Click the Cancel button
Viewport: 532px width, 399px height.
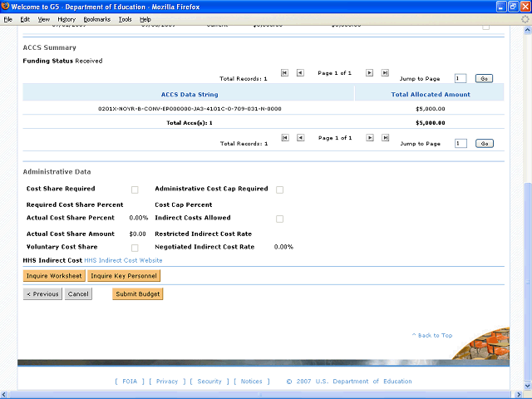(x=78, y=293)
